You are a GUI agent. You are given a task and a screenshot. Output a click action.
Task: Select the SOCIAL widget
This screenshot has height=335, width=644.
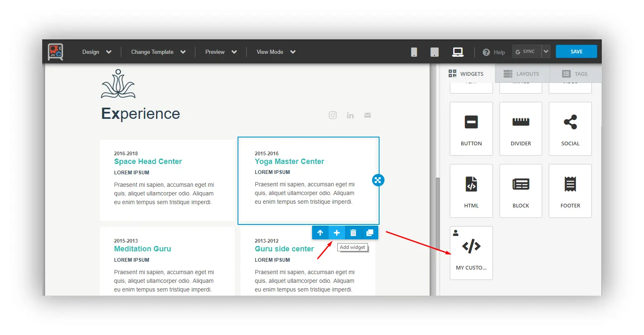[x=570, y=129]
